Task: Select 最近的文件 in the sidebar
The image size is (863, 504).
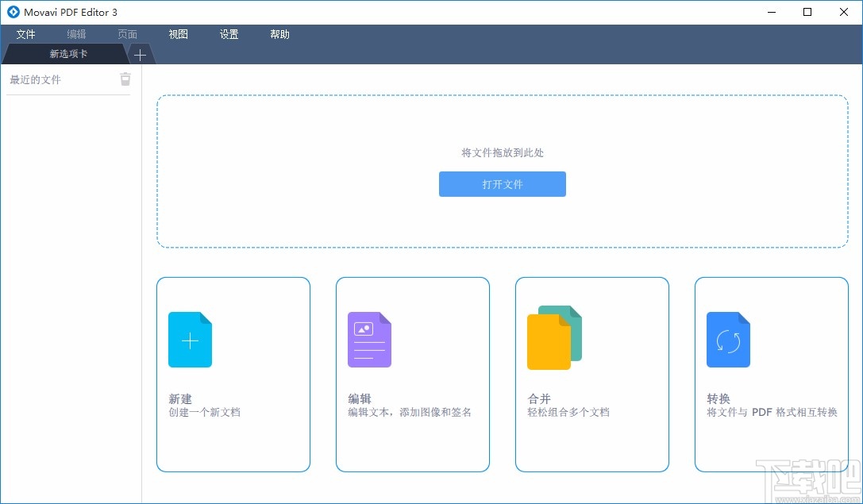Action: coord(34,79)
